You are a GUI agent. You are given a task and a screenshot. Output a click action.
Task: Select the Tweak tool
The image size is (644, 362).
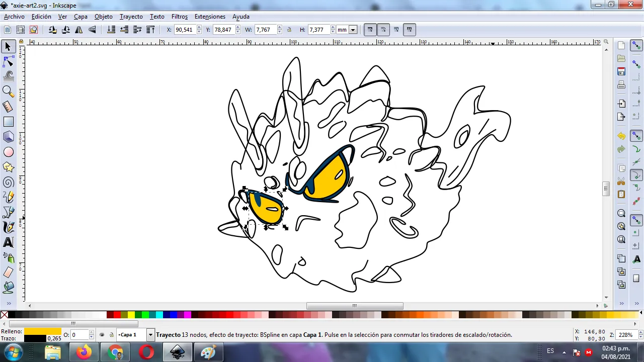point(8,76)
